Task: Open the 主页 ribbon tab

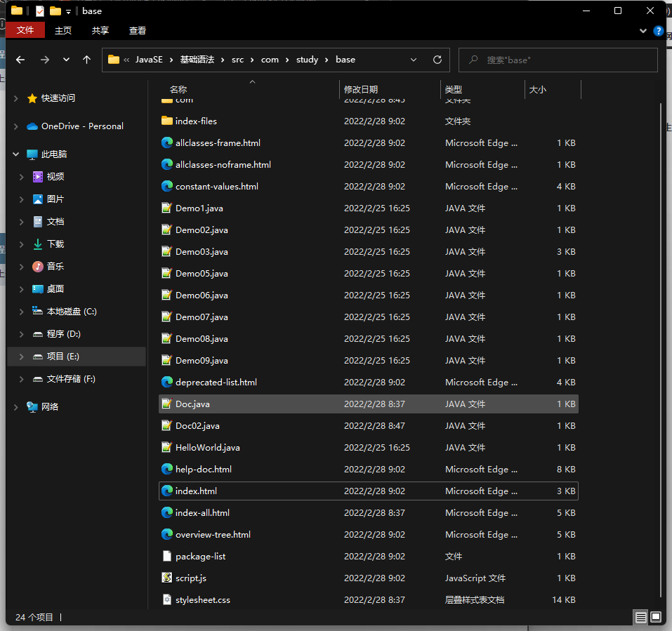Action: (x=63, y=30)
